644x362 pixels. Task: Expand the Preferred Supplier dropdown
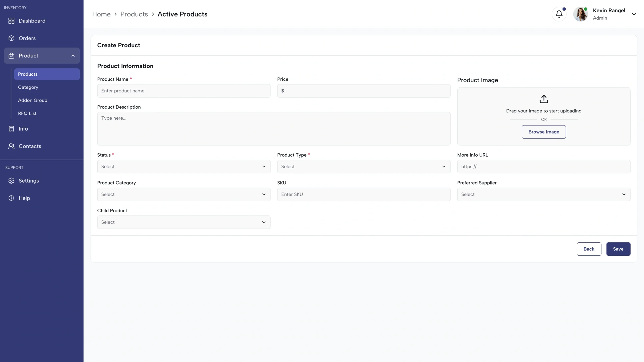point(543,194)
